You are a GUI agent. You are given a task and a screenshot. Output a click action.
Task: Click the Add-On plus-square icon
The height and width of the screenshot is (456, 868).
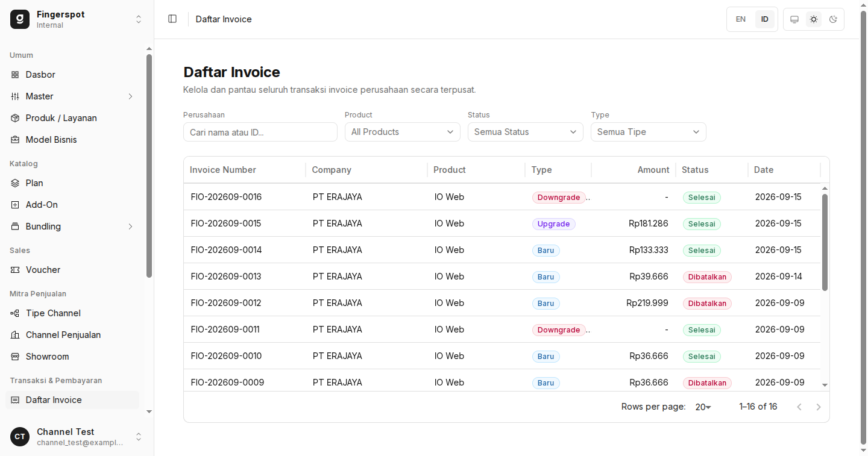click(x=15, y=205)
